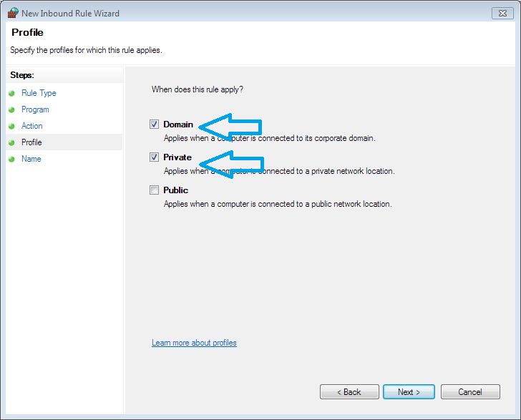Click the green bullet beside Rule Type

(11, 93)
